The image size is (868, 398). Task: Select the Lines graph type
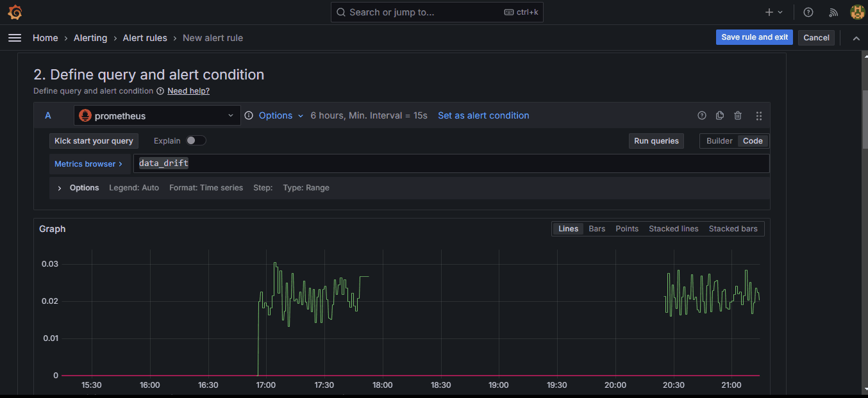(568, 229)
